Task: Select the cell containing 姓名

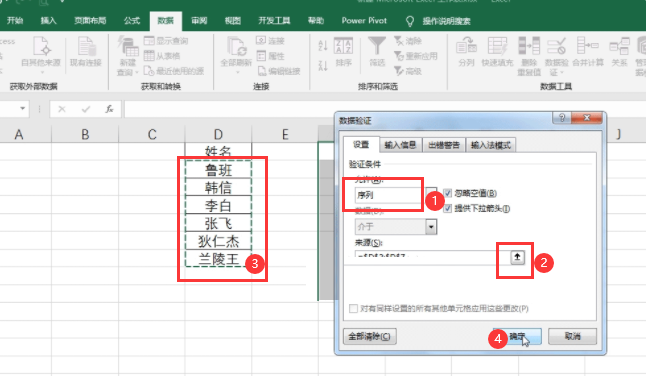Action: point(218,151)
